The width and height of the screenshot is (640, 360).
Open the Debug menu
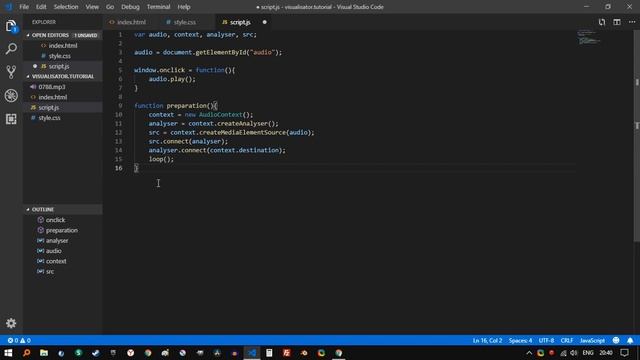(130, 7)
